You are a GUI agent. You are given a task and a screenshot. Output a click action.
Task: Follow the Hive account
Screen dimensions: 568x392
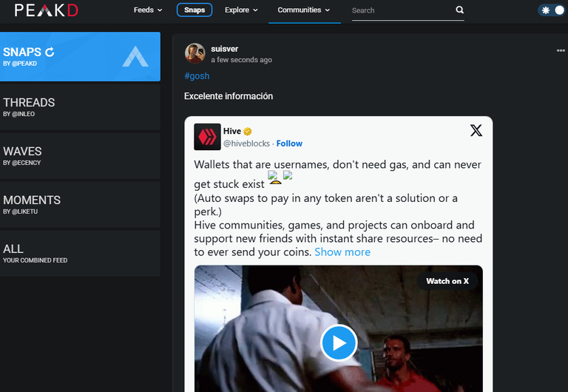[x=289, y=143]
